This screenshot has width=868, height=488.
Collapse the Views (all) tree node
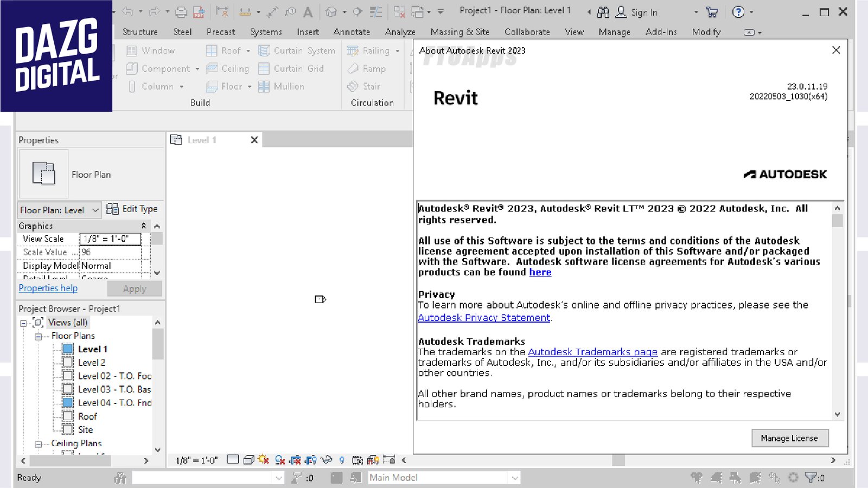point(23,323)
